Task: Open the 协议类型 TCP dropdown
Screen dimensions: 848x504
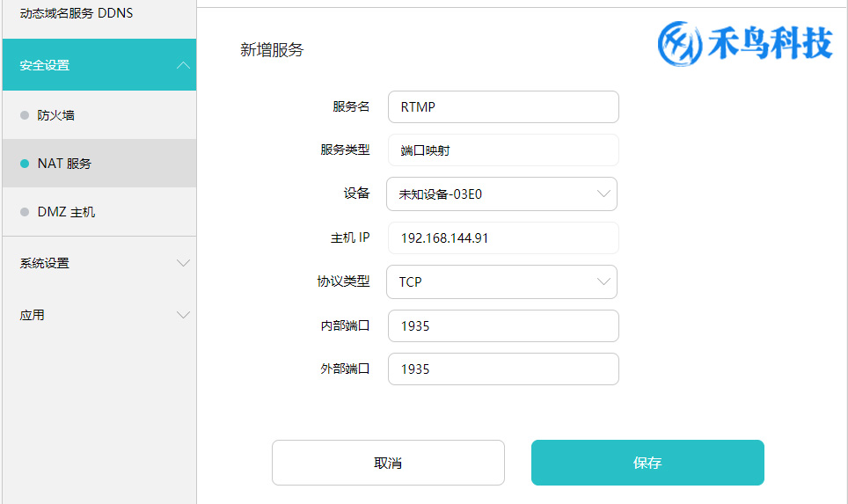Action: click(x=502, y=281)
